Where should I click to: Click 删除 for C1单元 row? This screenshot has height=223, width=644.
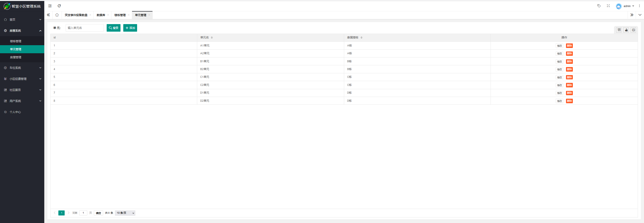569,77
